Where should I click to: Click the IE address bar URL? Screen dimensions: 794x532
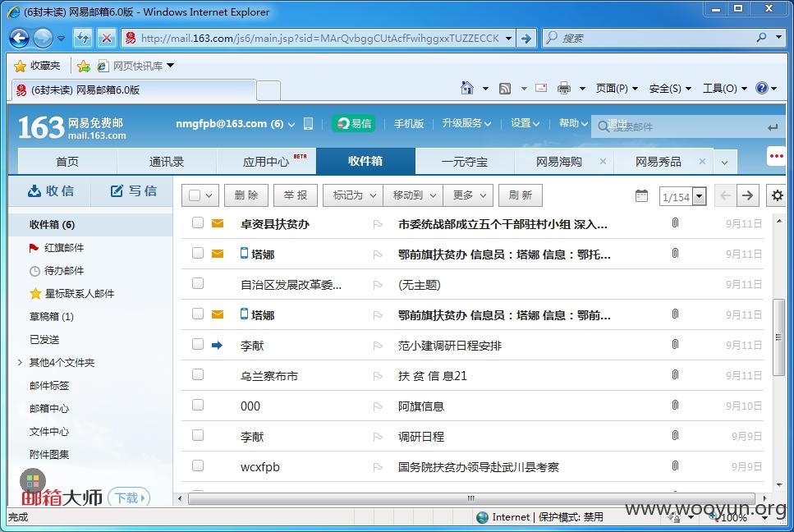coord(319,38)
